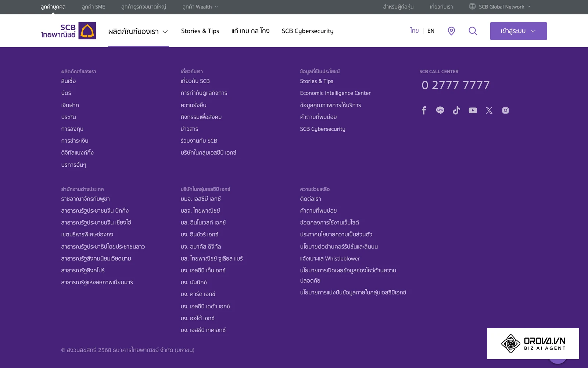Click the เงินฝาก footer link
588x368 pixels.
70,105
